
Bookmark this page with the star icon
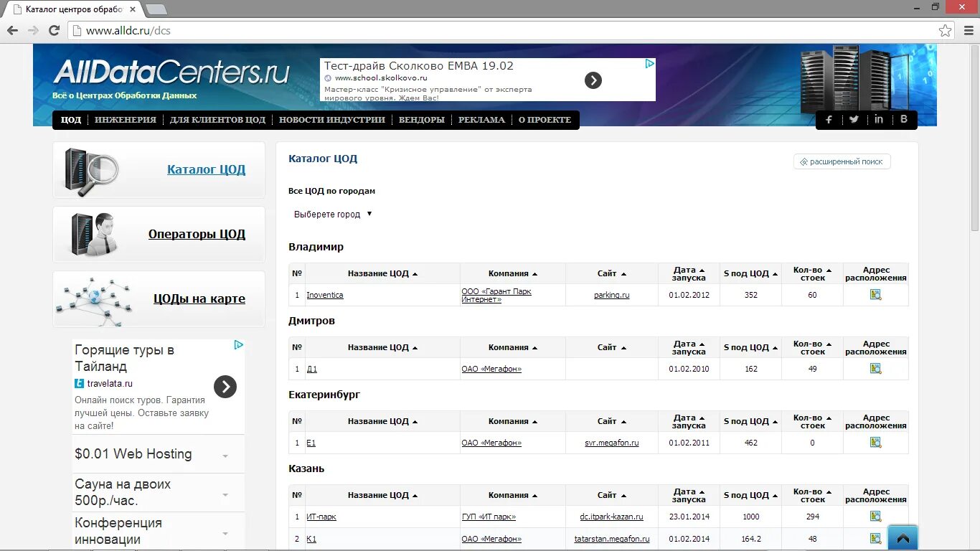[946, 30]
